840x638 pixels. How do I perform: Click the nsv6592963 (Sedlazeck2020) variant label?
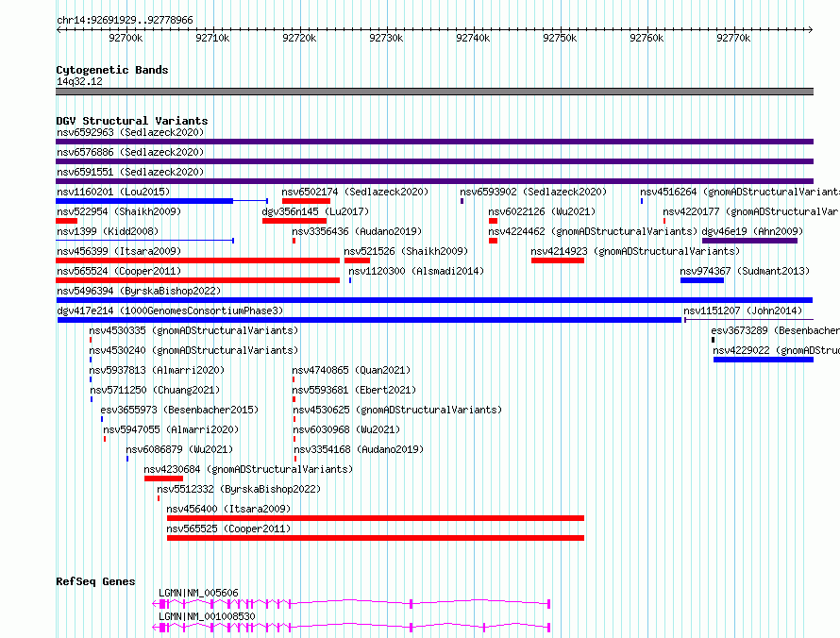(130, 132)
